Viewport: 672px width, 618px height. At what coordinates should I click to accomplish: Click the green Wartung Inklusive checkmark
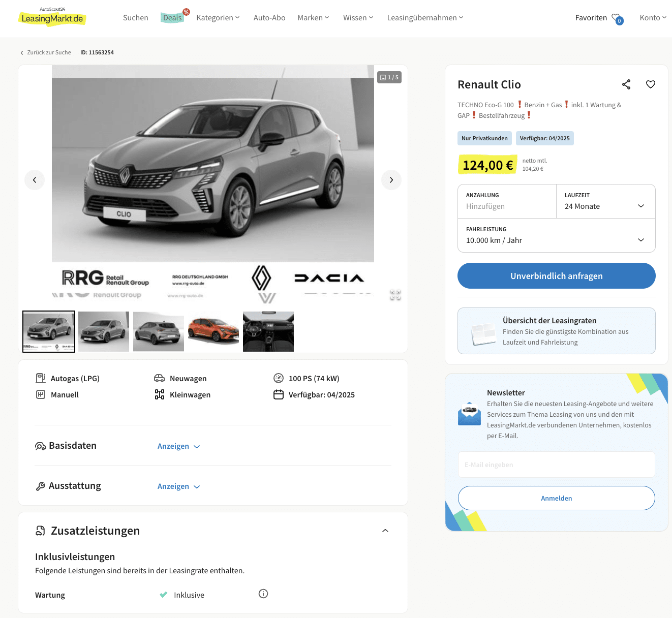pos(164,595)
